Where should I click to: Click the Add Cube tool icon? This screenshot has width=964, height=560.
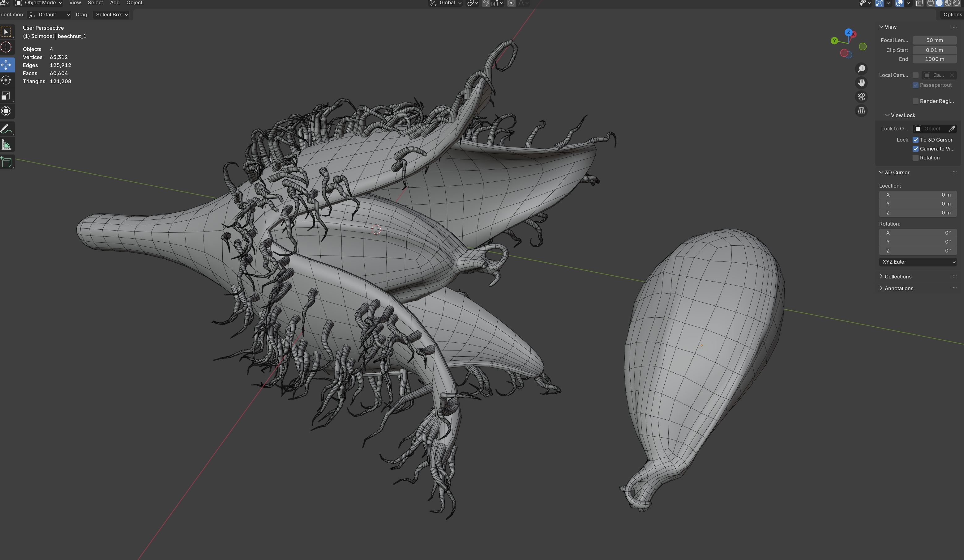tap(6, 162)
